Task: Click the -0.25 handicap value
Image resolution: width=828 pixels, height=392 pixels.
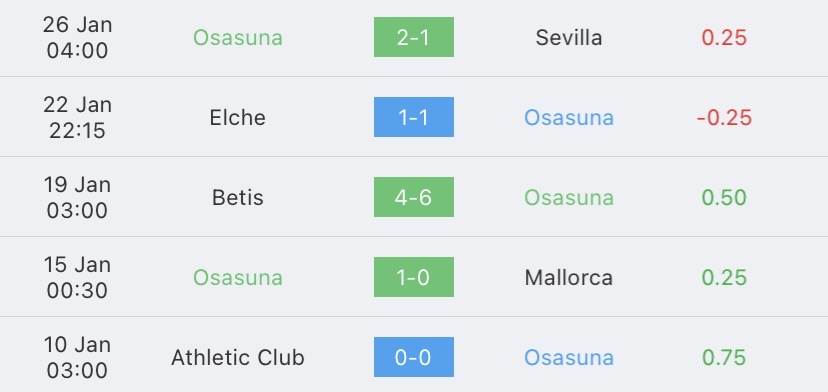Action: click(x=724, y=117)
